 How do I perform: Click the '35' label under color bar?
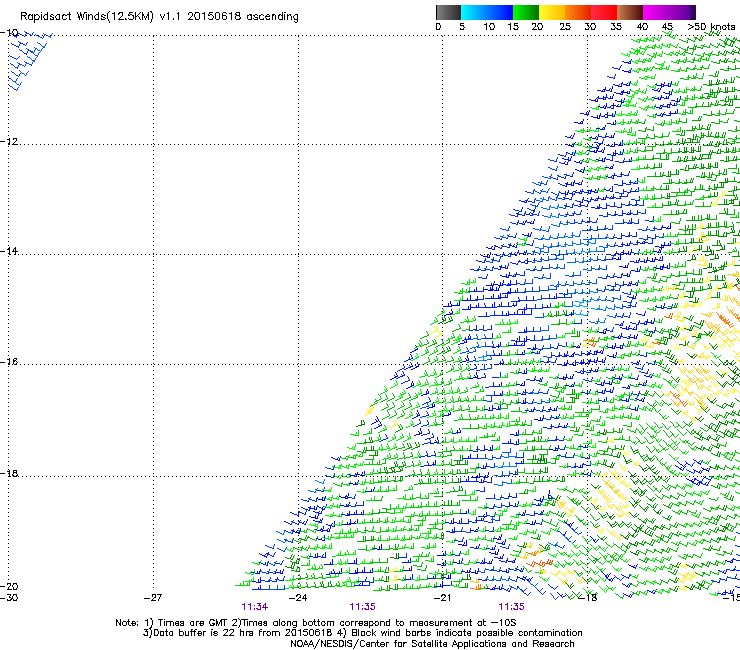(616, 27)
